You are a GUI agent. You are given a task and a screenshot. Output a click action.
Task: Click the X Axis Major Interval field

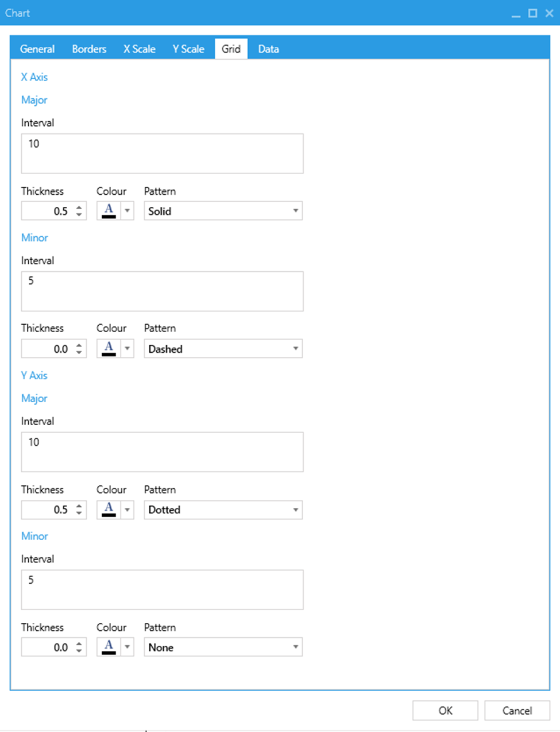tap(162, 153)
